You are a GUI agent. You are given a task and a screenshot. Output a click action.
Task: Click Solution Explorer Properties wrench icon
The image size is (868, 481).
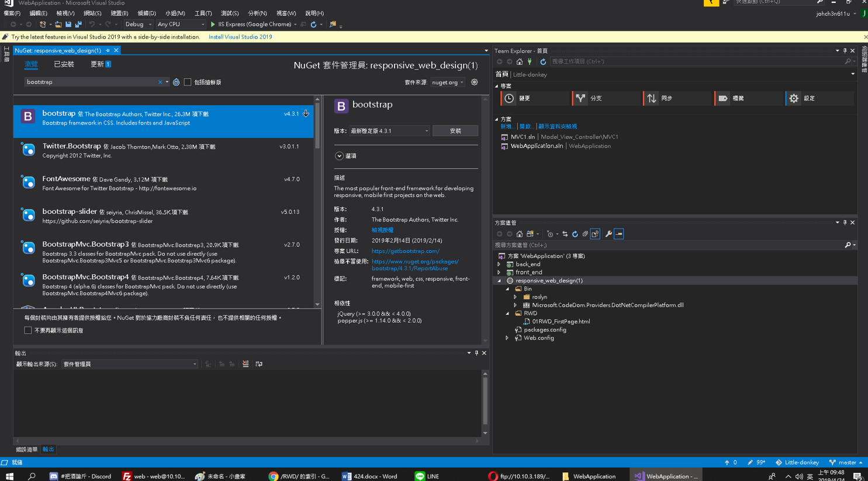(608, 234)
